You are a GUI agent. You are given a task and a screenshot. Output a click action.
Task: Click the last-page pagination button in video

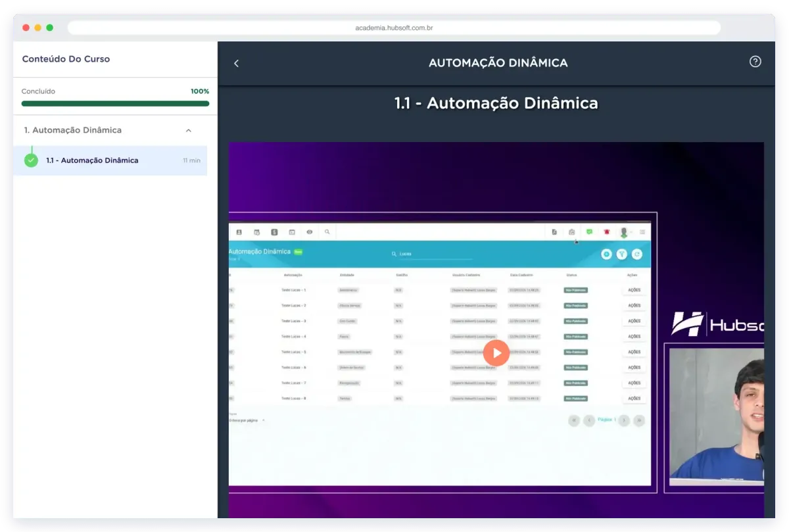pyautogui.click(x=639, y=420)
